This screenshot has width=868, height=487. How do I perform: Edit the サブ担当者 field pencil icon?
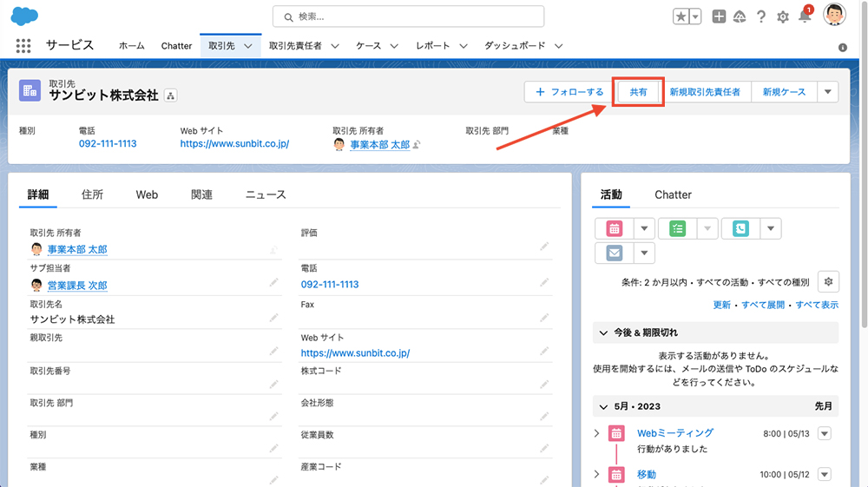(x=273, y=283)
